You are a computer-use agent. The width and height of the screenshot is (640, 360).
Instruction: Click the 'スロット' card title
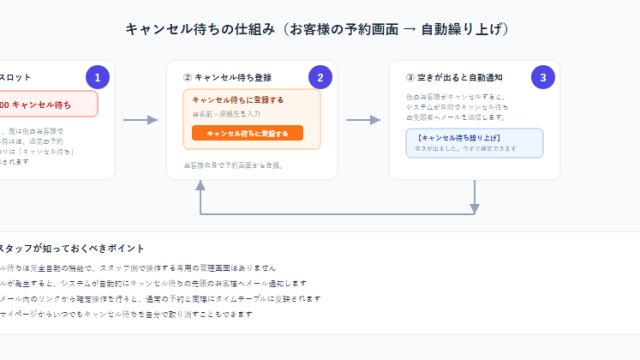15,78
